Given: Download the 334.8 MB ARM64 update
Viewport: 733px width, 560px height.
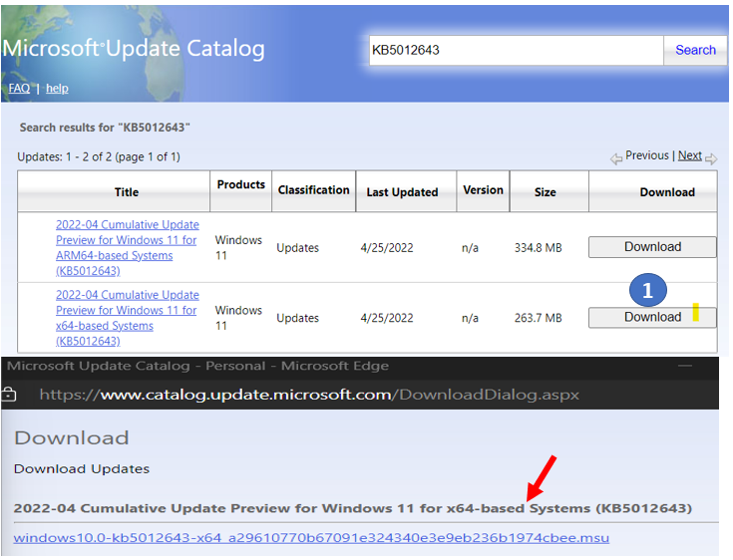Looking at the screenshot, I should [x=652, y=246].
